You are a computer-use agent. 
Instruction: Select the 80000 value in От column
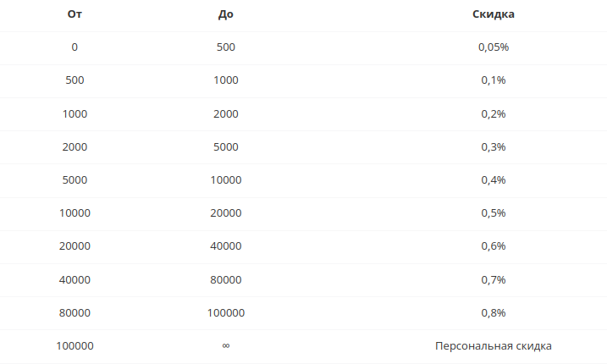74,313
